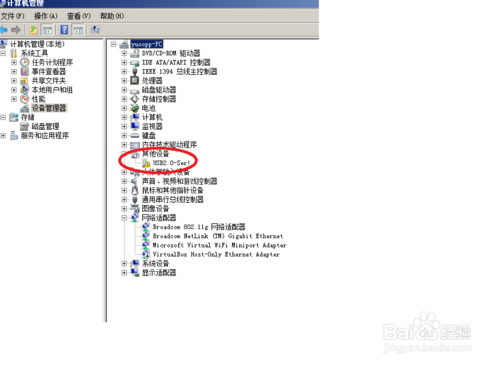The height and width of the screenshot is (365, 500).
Task: Select the 监视器 monitor icon
Action: 135,126
